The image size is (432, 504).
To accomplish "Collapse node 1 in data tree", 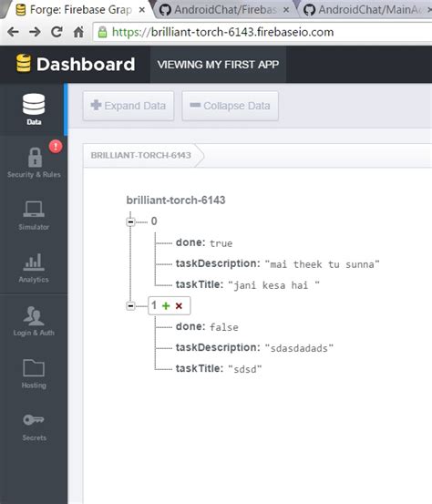I will pyautogui.click(x=130, y=305).
